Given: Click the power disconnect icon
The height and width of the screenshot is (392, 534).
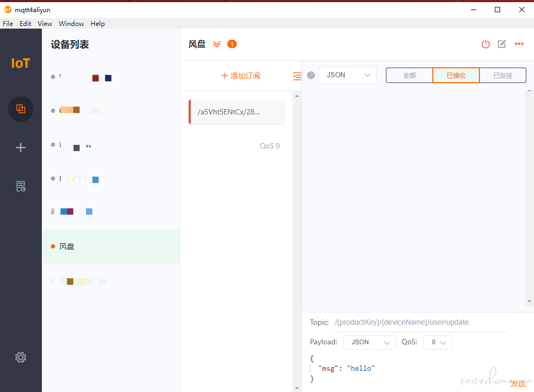Looking at the screenshot, I should coord(486,44).
